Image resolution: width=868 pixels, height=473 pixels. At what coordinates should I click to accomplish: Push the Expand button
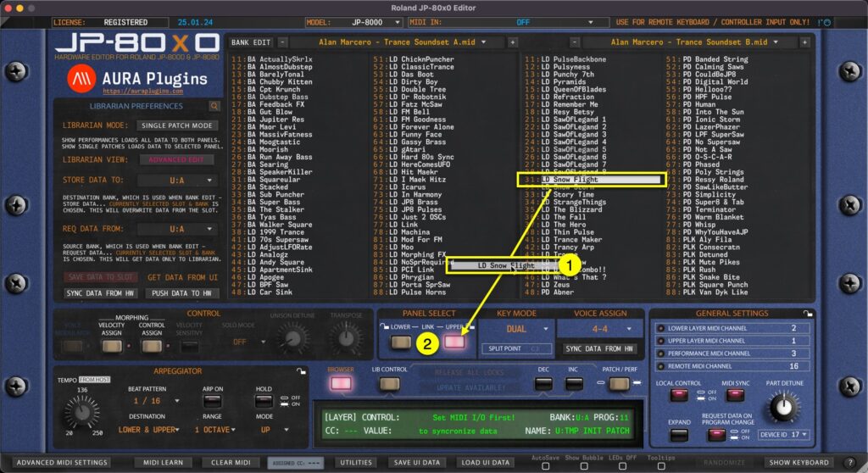point(679,435)
